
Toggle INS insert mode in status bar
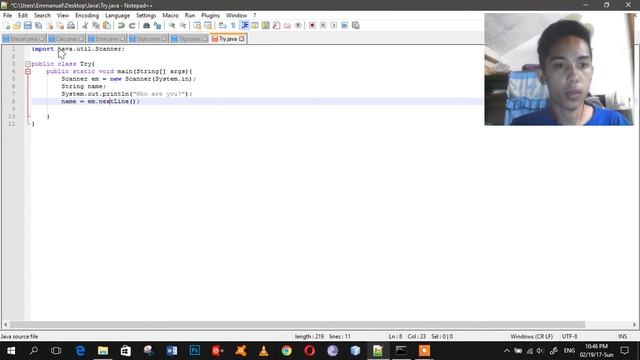(622, 336)
